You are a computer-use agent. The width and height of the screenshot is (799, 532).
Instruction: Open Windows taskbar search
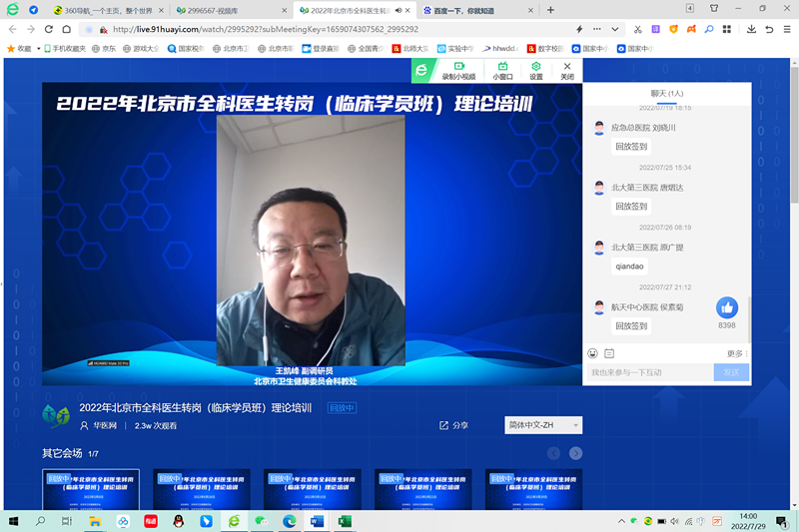[40, 521]
